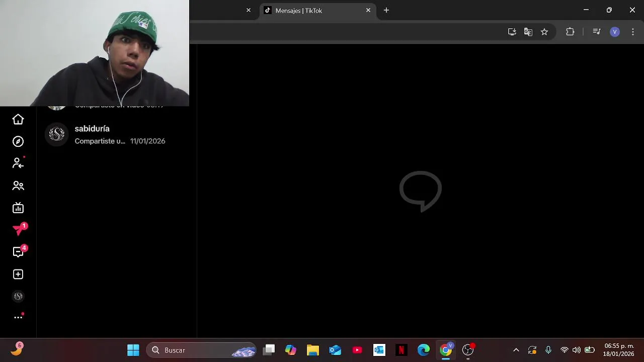Open Messages paper plane icon
Image resolution: width=644 pixels, height=362 pixels.
tap(19, 229)
